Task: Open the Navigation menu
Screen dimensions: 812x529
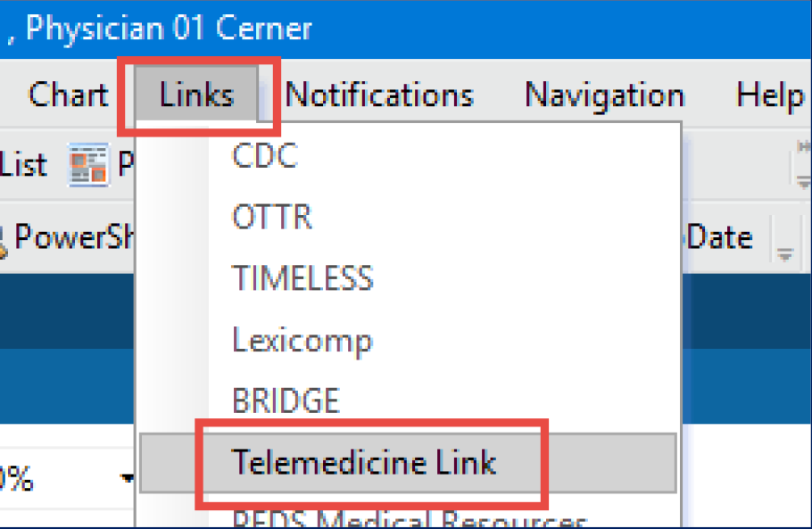Action: pos(604,95)
